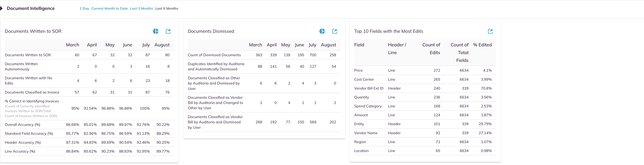Click the Documents Classified as Invoice label

pos(32,92)
